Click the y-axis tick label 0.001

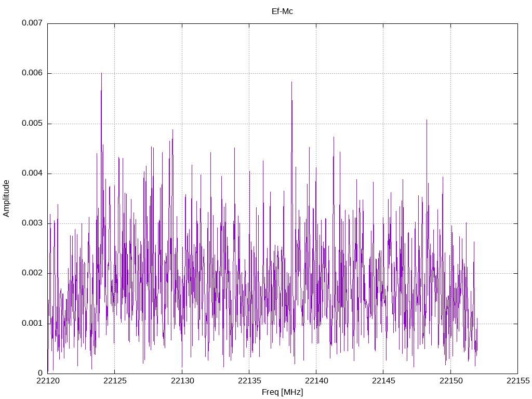32,323
